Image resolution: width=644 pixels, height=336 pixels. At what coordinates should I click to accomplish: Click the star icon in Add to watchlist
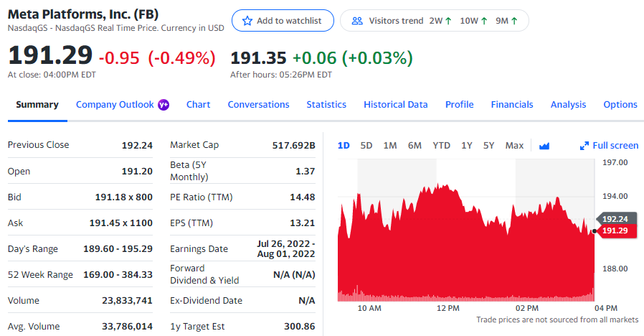point(247,21)
